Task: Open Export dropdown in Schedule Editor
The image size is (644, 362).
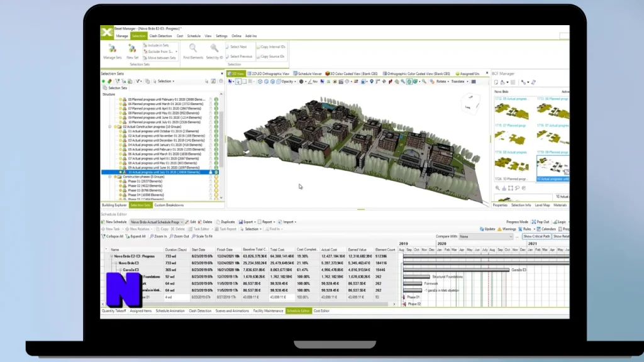Action: pyautogui.click(x=247, y=222)
